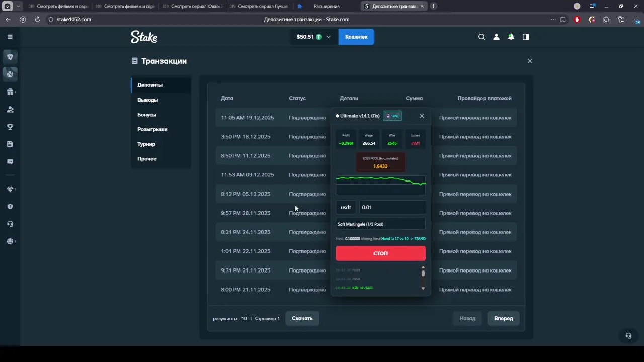Open the Soft Martingale (1/5 Pool) strategy dropdown
Viewport: 644px width, 362px height.
pyautogui.click(x=380, y=224)
